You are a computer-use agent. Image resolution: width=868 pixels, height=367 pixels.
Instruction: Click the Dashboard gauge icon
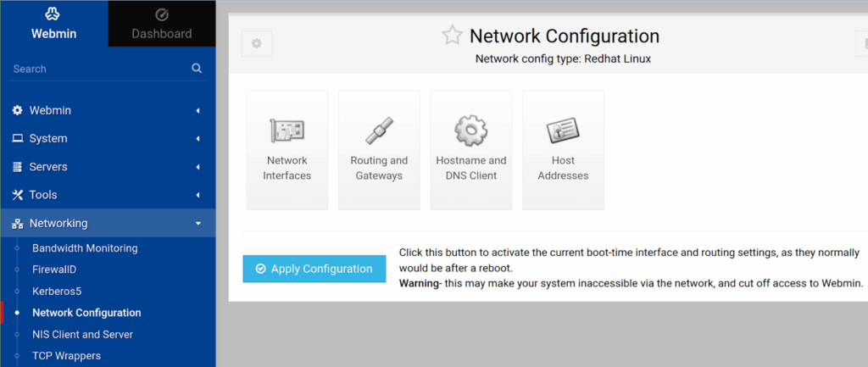(x=162, y=15)
